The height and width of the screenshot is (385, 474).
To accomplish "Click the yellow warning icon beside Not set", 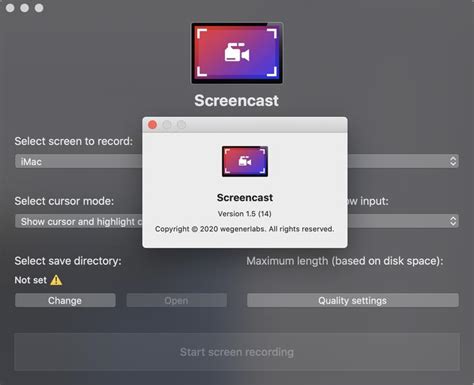I will (x=56, y=280).
